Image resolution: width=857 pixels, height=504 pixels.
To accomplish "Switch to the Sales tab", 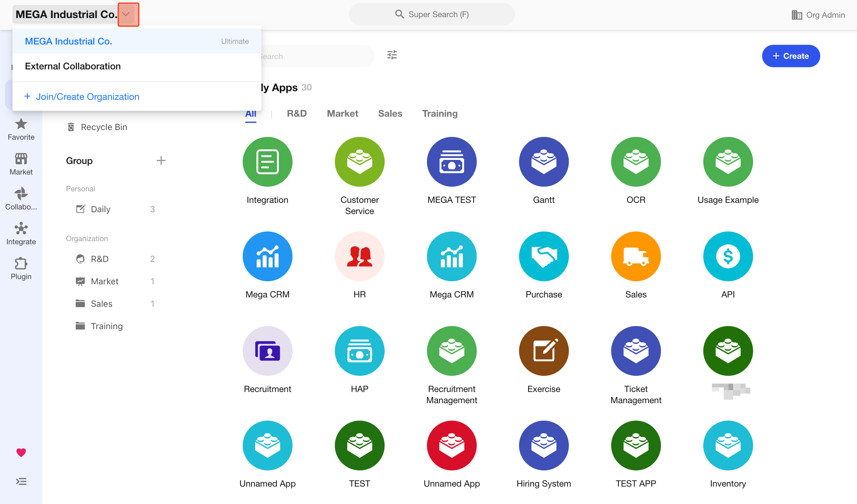I will [x=390, y=114].
